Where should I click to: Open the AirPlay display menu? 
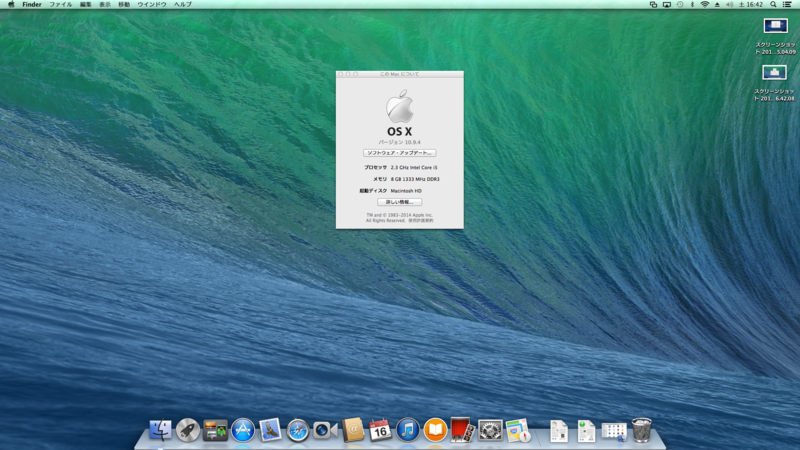point(667,5)
